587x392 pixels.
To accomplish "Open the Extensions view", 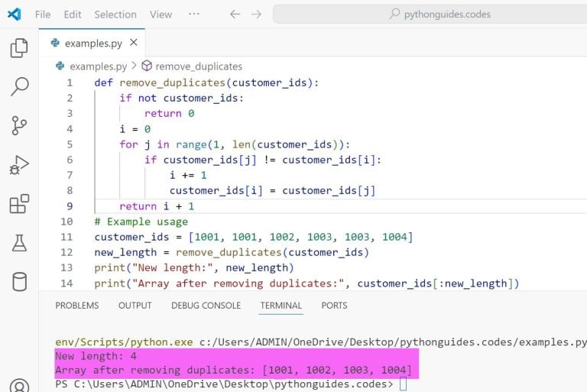I will (19, 204).
